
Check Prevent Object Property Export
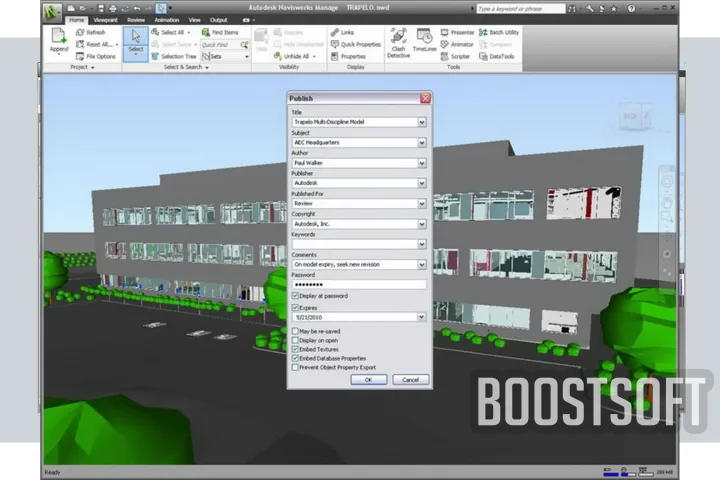point(294,367)
